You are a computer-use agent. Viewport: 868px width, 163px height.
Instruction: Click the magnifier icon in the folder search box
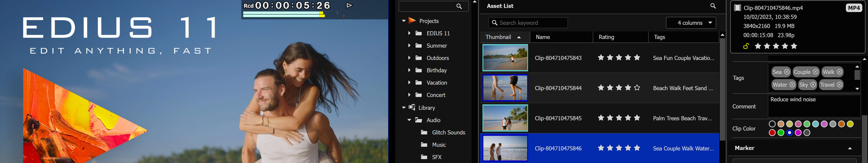pos(459,6)
